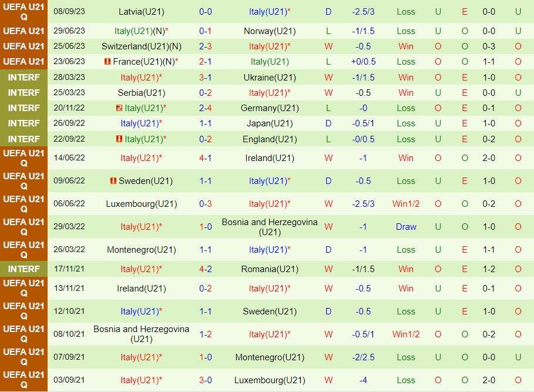Click the 0-3 full-time score dated 06/06/22
The width and height of the screenshot is (534, 392).
[x=206, y=204]
